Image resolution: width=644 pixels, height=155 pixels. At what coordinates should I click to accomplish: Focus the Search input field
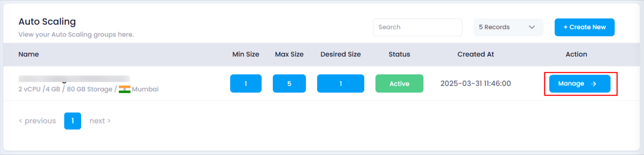coord(418,27)
